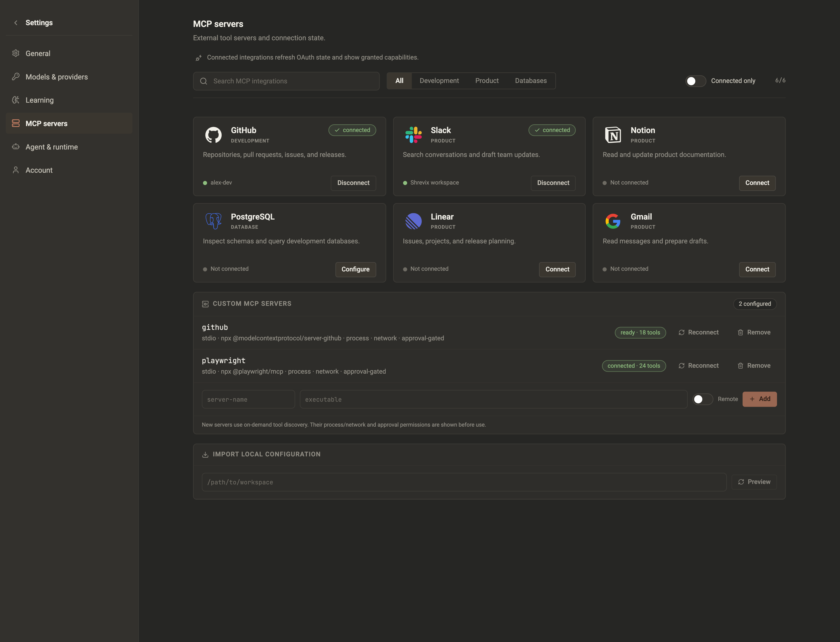Connect the Notion integration
The height and width of the screenshot is (642, 840).
(757, 183)
